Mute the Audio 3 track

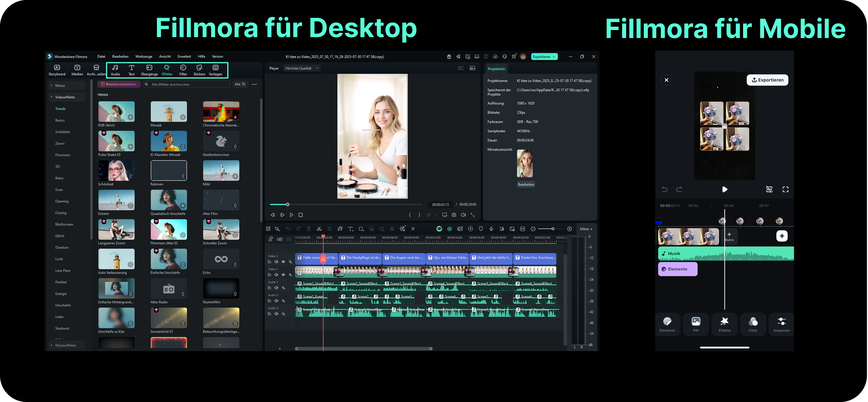click(276, 314)
